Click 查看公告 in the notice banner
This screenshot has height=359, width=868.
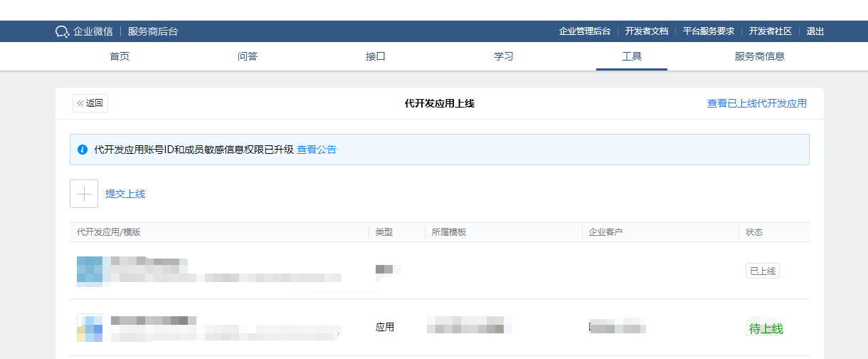(317, 150)
